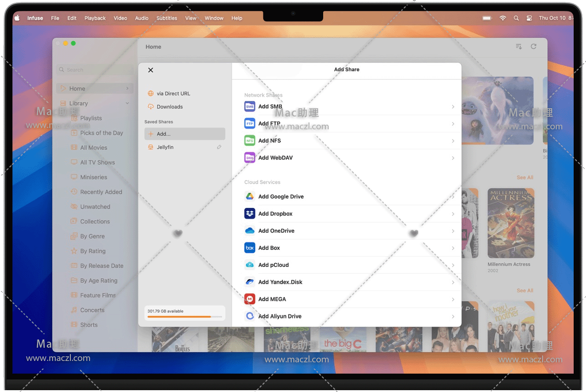Open the Subtitles menu
The image size is (586, 392).
pyautogui.click(x=167, y=18)
